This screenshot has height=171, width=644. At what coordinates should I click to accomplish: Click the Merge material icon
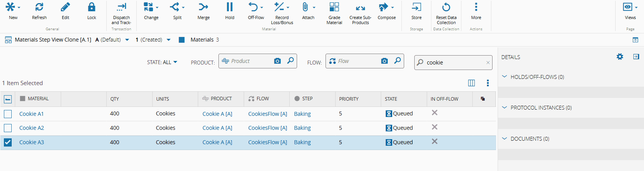click(x=203, y=7)
